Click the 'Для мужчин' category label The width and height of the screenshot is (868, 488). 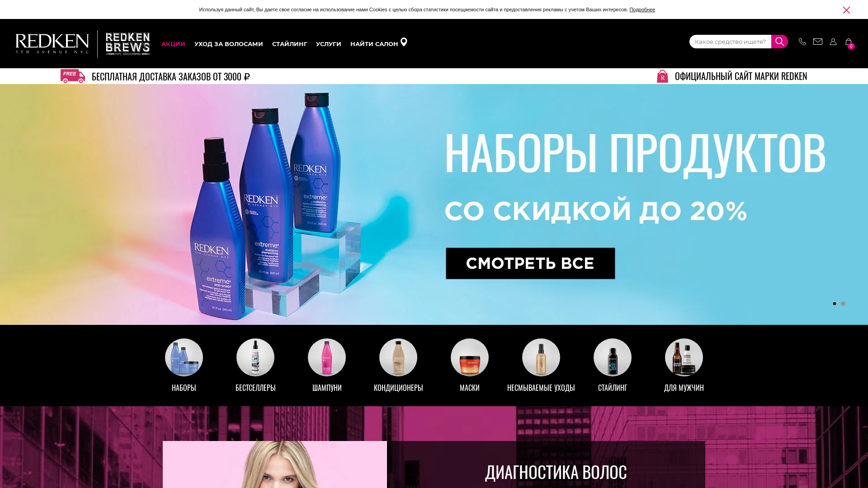[684, 388]
